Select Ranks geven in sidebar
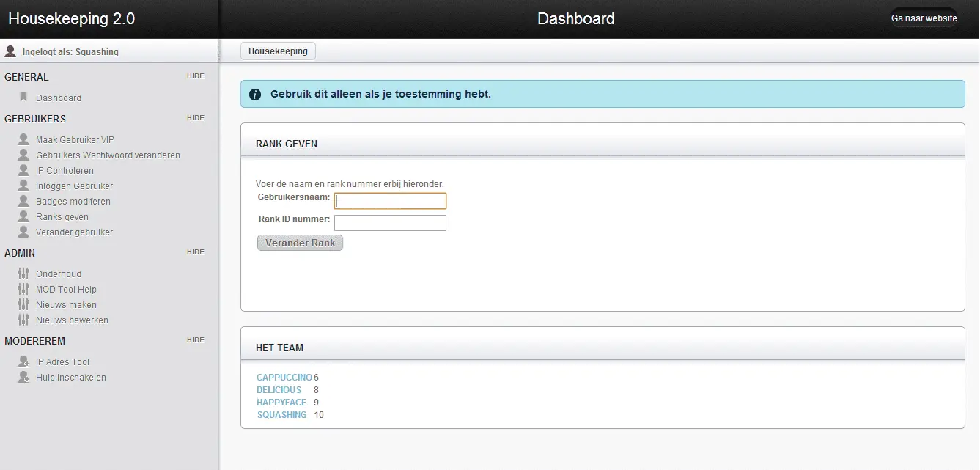 pos(62,216)
